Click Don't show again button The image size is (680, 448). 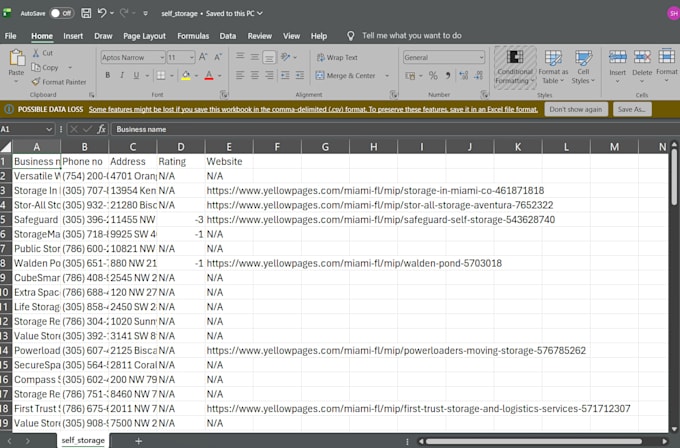coord(575,109)
